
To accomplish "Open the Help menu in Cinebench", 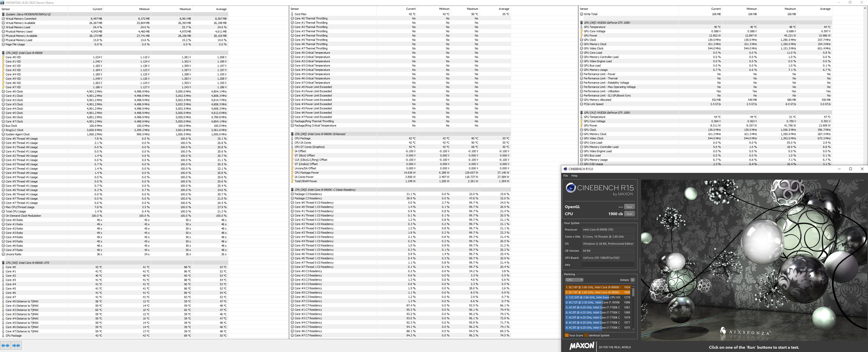I will pyautogui.click(x=574, y=176).
